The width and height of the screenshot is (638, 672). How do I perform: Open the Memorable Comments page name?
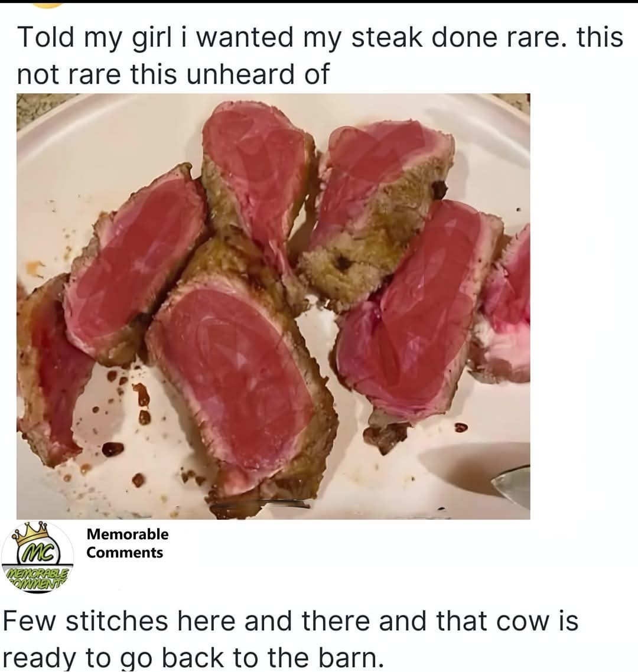click(x=127, y=543)
